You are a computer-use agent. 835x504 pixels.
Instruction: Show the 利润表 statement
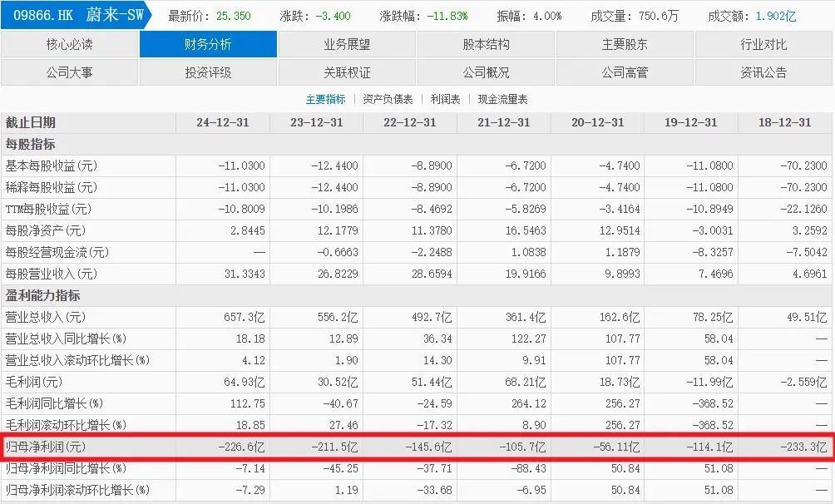click(x=445, y=99)
